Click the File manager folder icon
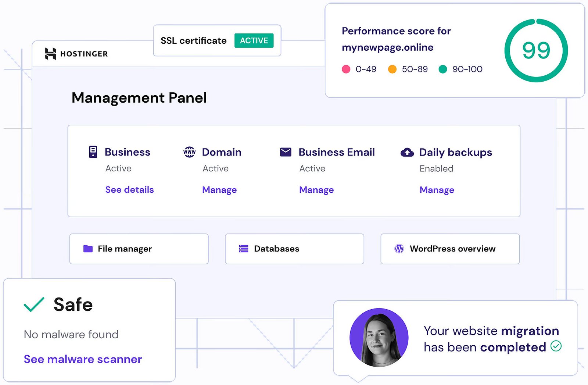Screen dimensions: 588x385 [x=88, y=249]
